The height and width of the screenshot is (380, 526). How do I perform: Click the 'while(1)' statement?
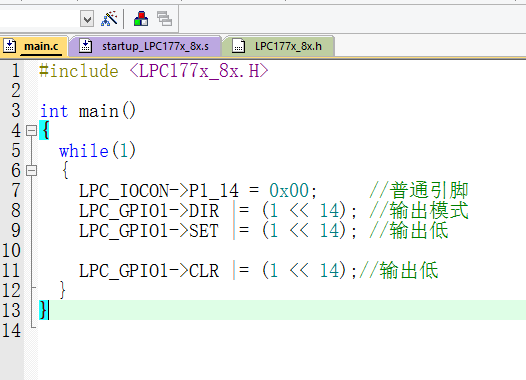click(97, 151)
